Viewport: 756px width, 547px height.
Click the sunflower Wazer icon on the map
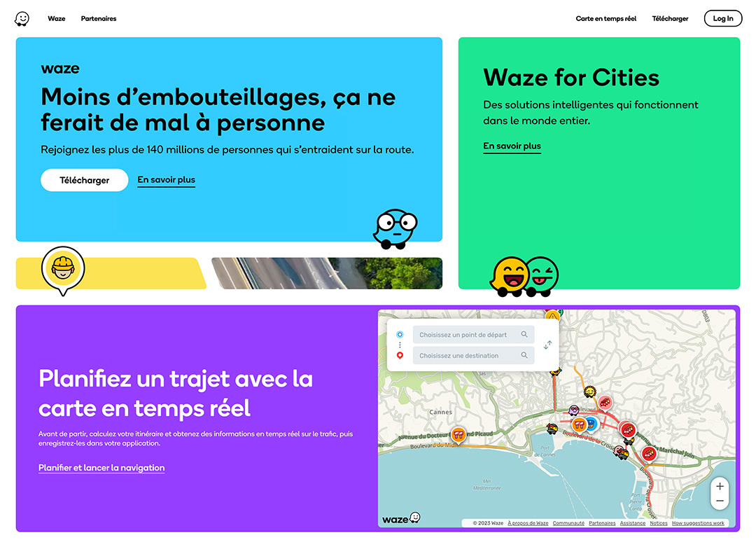pos(589,392)
